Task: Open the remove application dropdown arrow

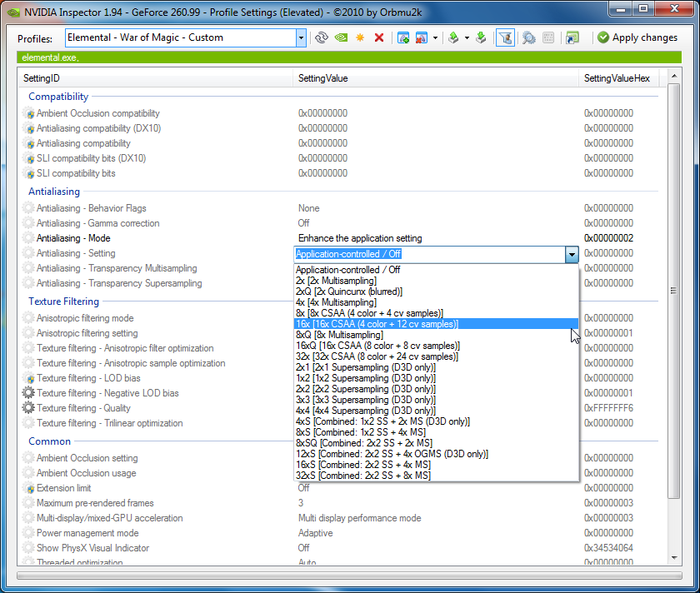Action: 436,37
